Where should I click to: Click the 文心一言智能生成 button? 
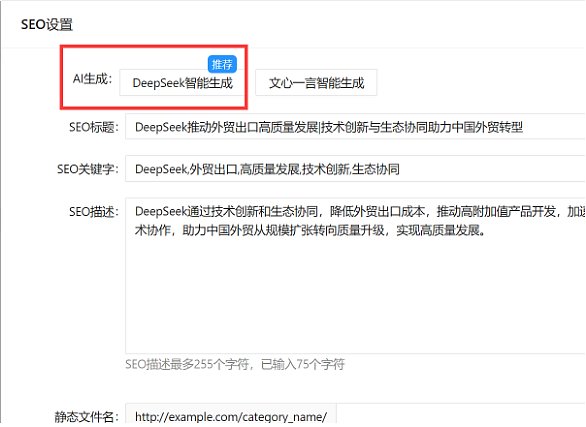pos(316,83)
